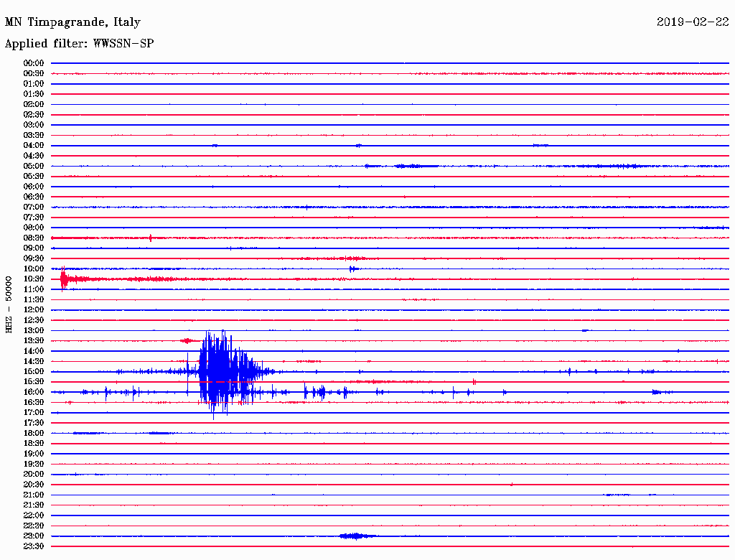Click the '18:00' time label
Screen dimensions: 735x560
[x=33, y=433]
